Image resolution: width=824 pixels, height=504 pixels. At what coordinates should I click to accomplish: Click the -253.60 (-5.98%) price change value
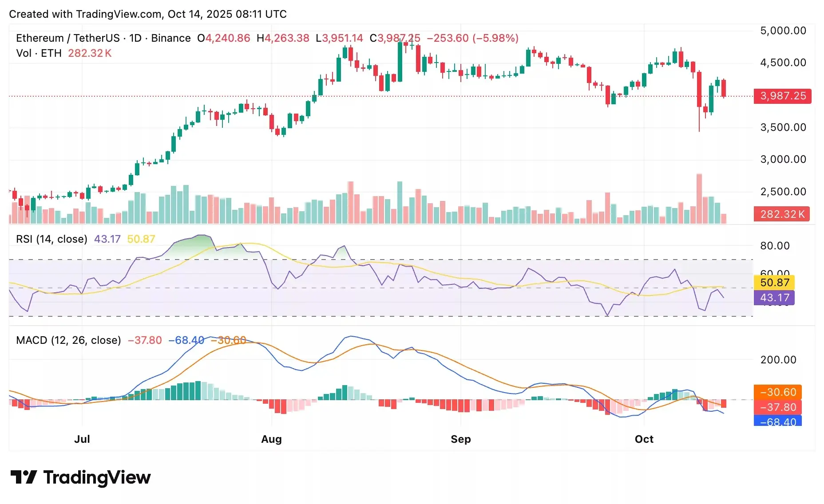click(472, 38)
